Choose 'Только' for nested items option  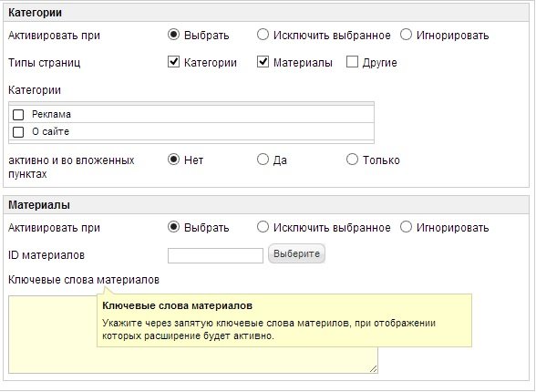pyautogui.click(x=352, y=160)
